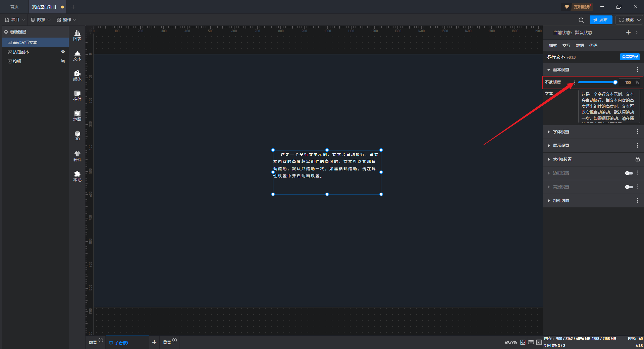Click the fit-canvas-to-screen icon
The image size is (644, 349).
pyautogui.click(x=523, y=342)
